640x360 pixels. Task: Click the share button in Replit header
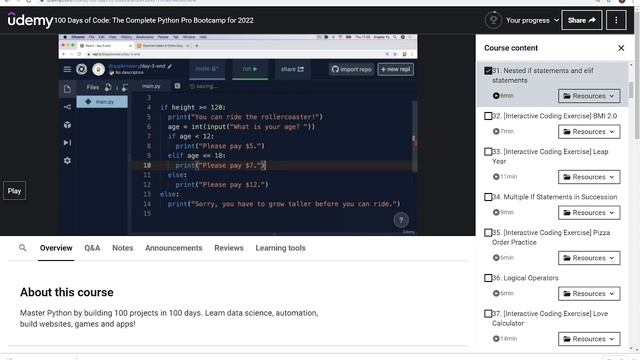tap(292, 69)
